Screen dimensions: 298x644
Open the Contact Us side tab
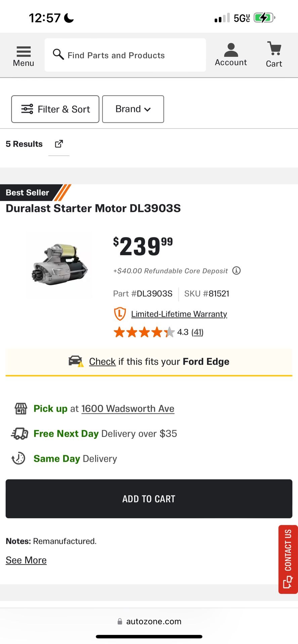pyautogui.click(x=288, y=559)
